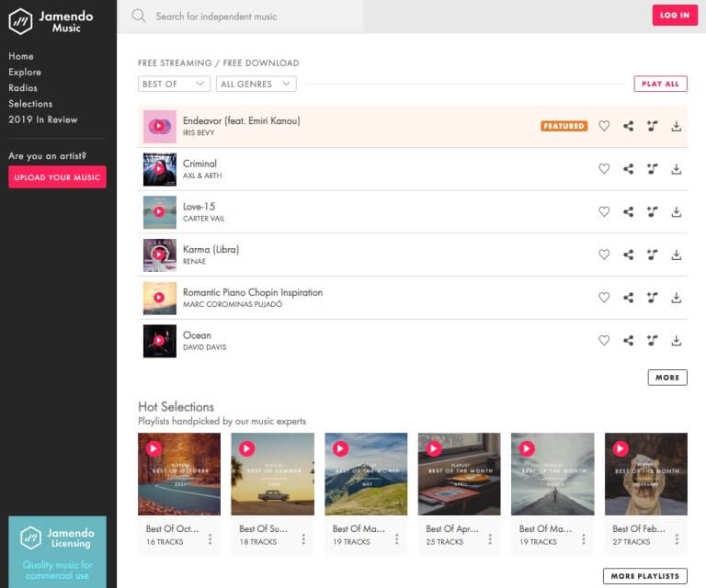Download the track Criminal

tap(676, 169)
